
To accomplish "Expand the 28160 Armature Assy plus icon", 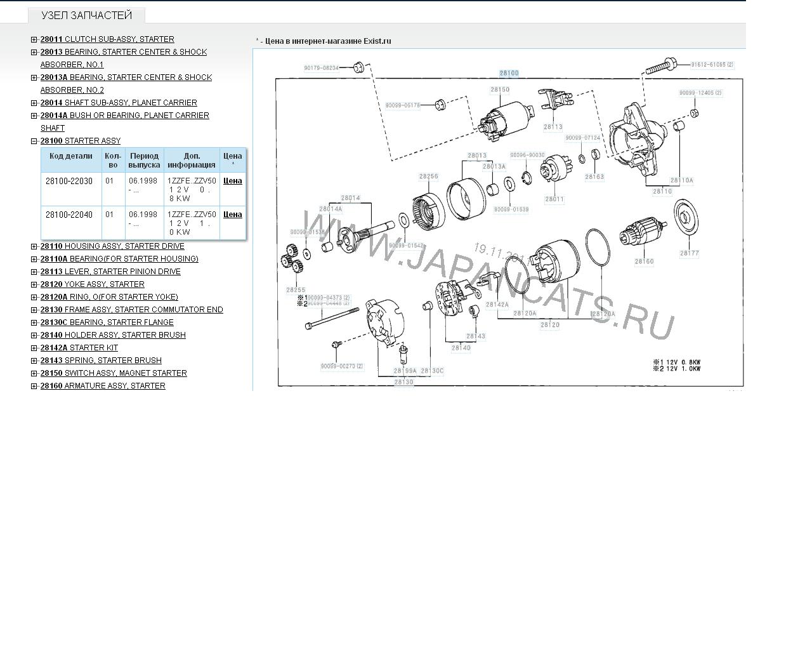I will (x=34, y=386).
